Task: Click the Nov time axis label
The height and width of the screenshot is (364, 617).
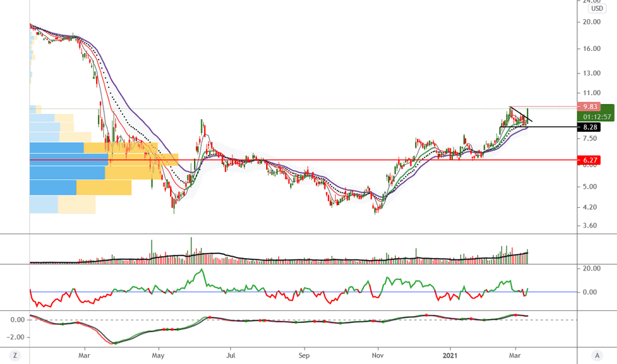Action: [377, 355]
